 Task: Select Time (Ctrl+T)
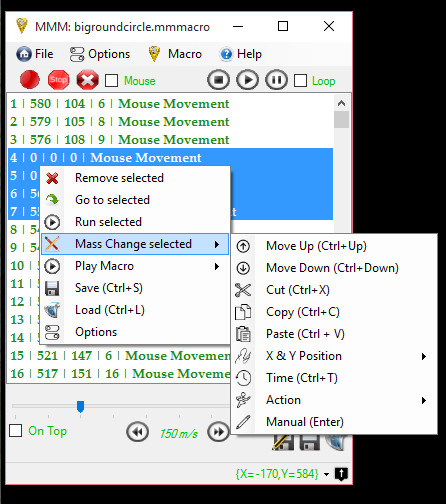click(x=334, y=378)
